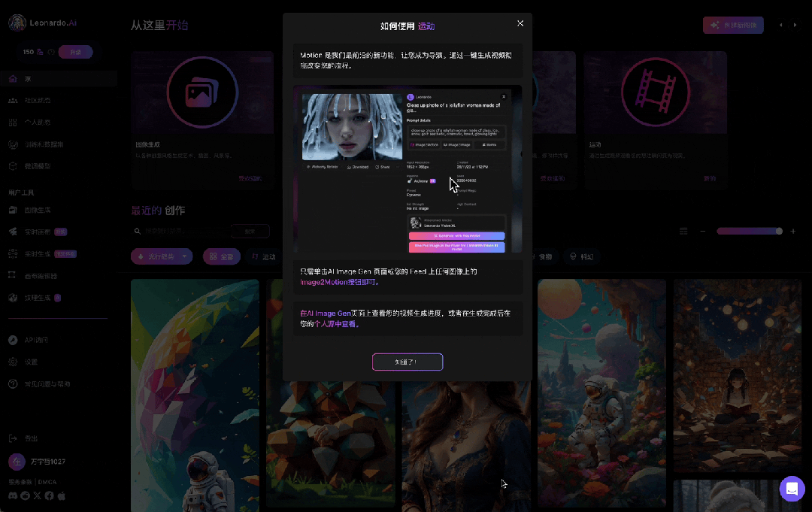Open the astronaut planet polygon artwork

pos(195,395)
